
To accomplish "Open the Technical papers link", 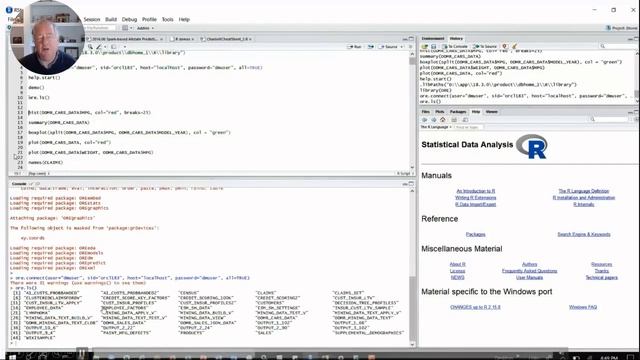I will coord(602,278).
